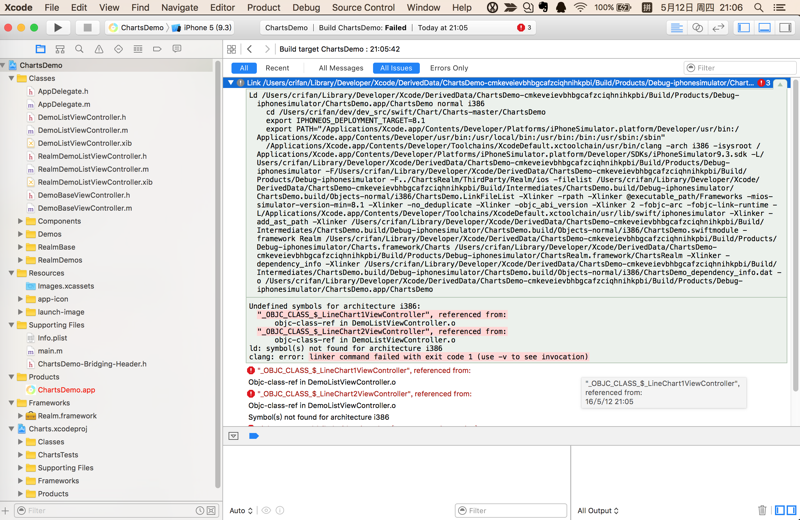Viewport: 800px width, 520px height.
Task: Select the Assistant editor button
Action: (x=697, y=28)
